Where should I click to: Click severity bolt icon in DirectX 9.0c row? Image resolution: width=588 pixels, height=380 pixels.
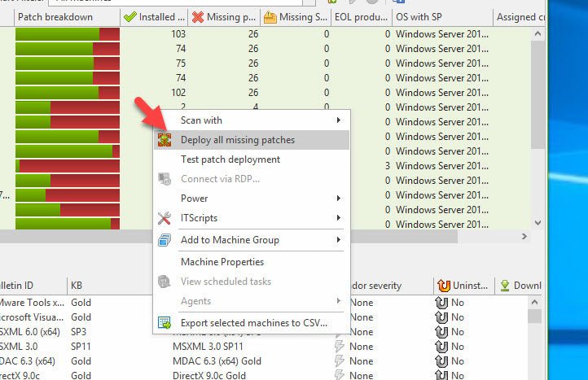pos(340,375)
